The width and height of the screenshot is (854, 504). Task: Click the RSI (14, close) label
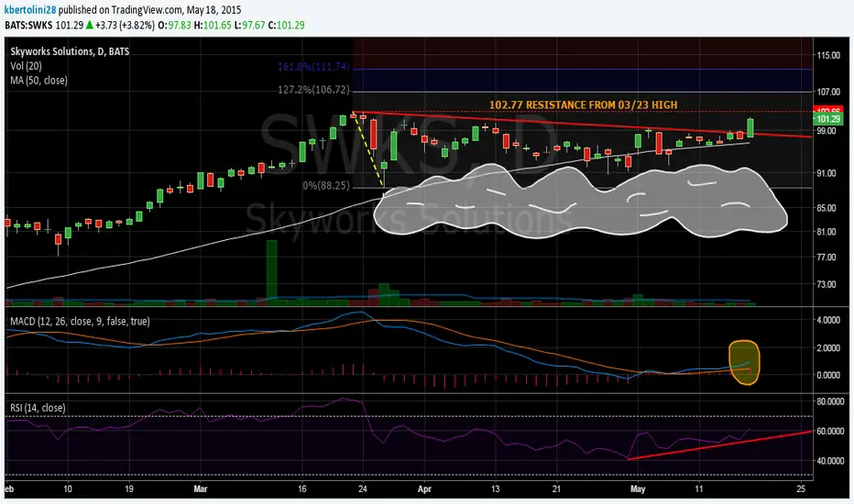click(38, 408)
